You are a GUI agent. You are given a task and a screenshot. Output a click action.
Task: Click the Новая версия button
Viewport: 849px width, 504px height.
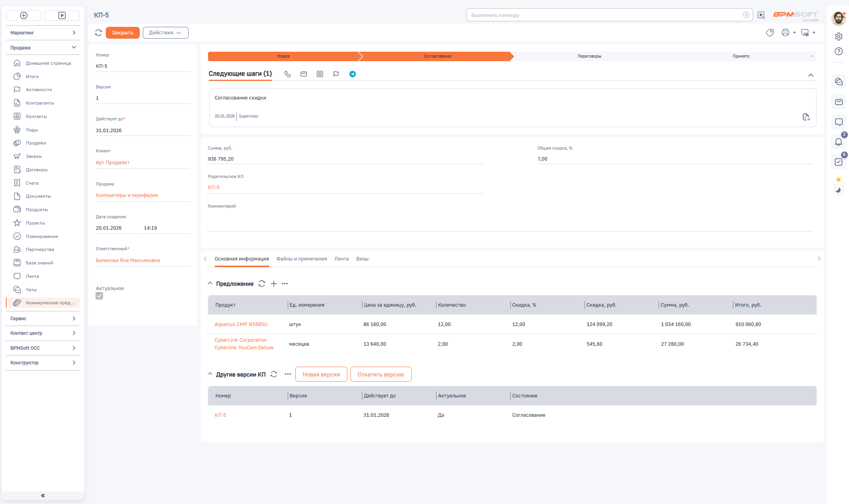tap(321, 375)
